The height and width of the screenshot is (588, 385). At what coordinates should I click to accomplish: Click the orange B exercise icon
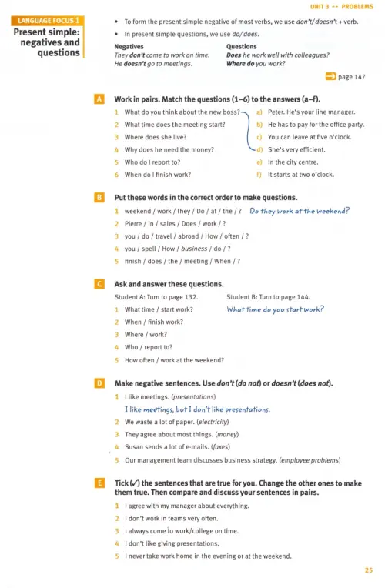pyautogui.click(x=99, y=197)
